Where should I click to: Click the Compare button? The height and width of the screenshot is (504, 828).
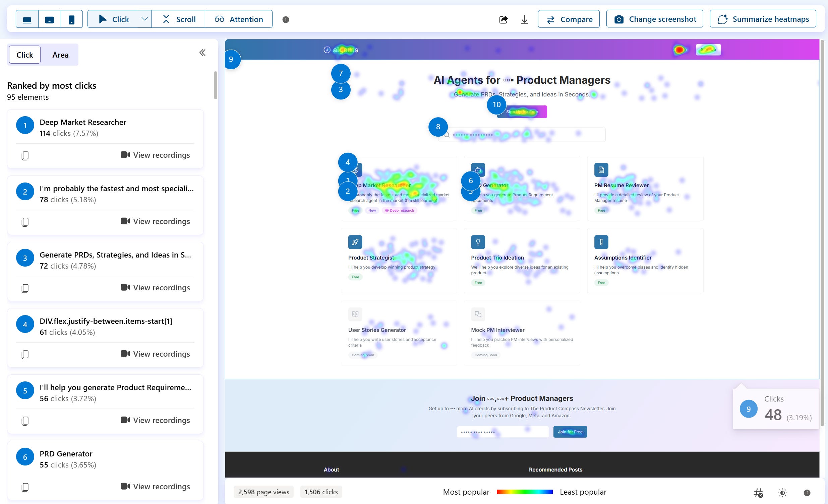569,19
